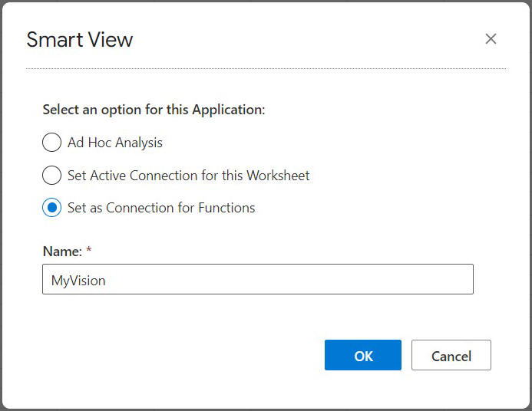The width and height of the screenshot is (532, 411).
Task: Click the "Select an option for this Application" heading
Action: click(x=154, y=110)
